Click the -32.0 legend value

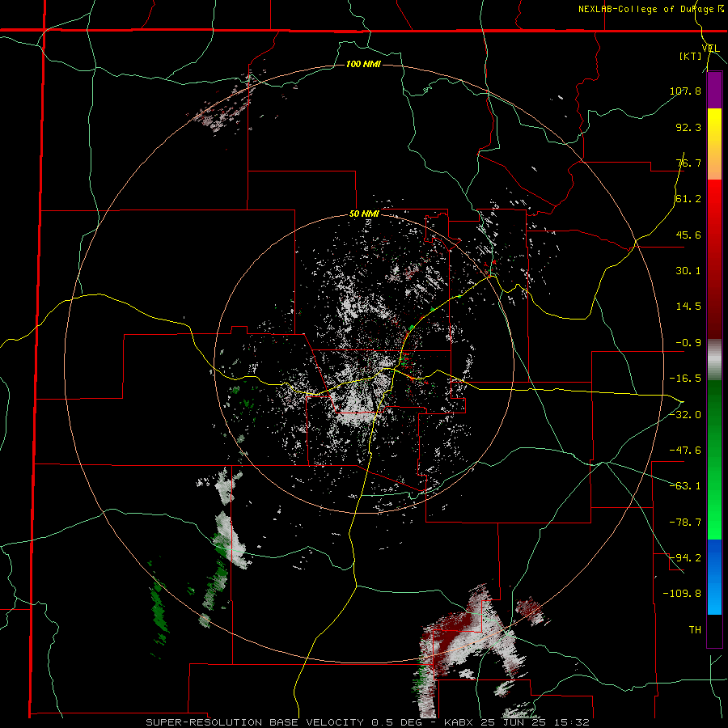(685, 415)
